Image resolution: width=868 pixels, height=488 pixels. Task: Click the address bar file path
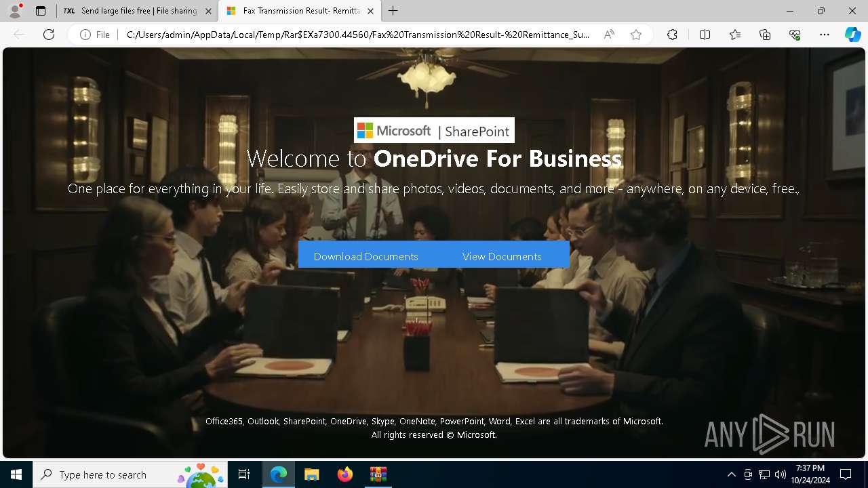(358, 35)
